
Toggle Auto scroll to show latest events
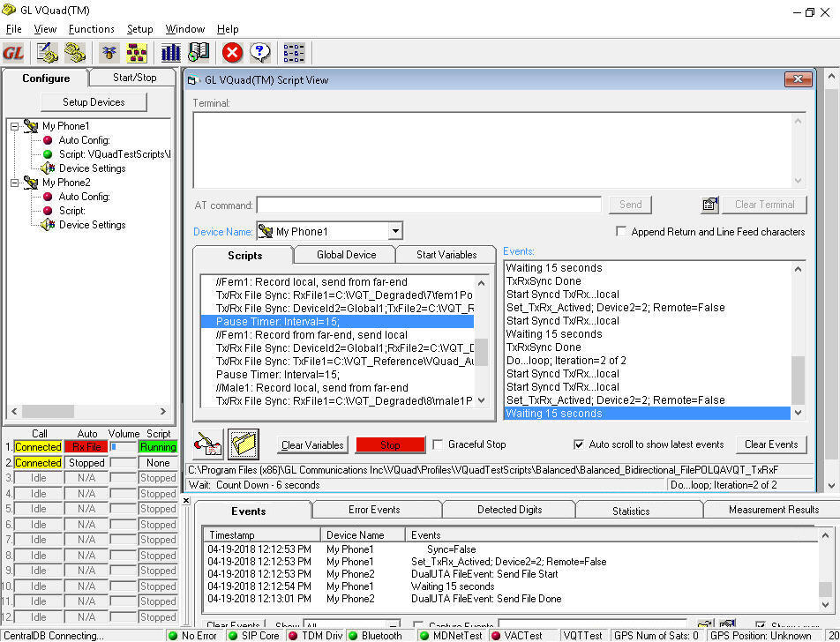[579, 444]
